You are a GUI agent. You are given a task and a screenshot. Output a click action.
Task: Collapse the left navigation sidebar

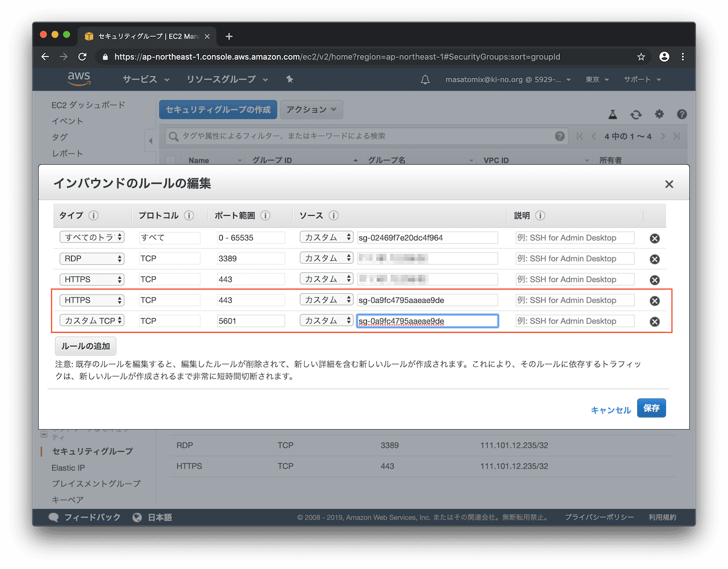point(150,141)
